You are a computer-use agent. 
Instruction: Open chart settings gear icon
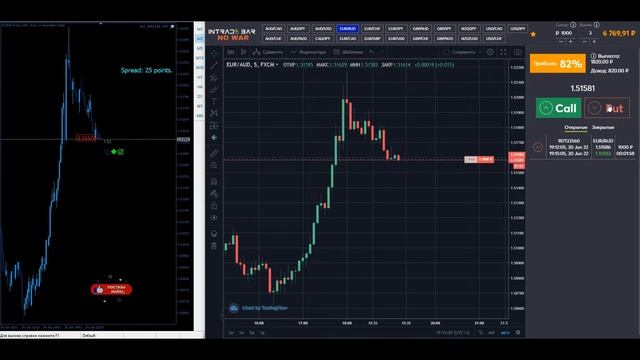click(x=490, y=52)
